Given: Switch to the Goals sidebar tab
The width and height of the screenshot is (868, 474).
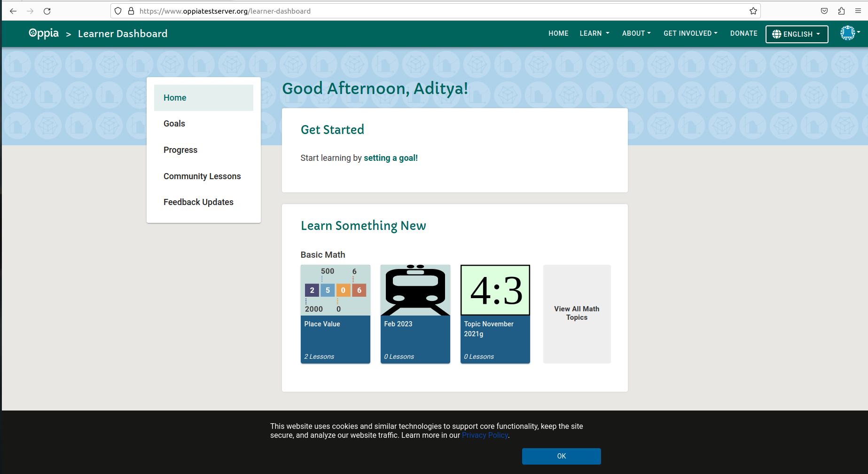Looking at the screenshot, I should point(174,123).
